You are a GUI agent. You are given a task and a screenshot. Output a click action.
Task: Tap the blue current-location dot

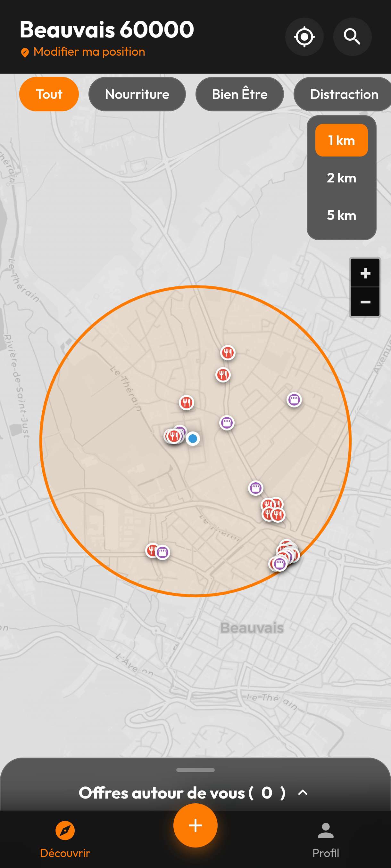tap(193, 439)
